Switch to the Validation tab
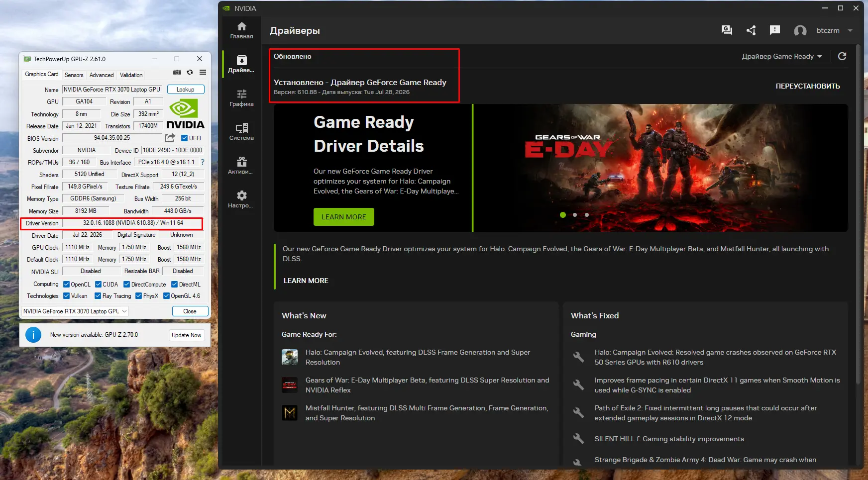The image size is (868, 480). coord(131,75)
